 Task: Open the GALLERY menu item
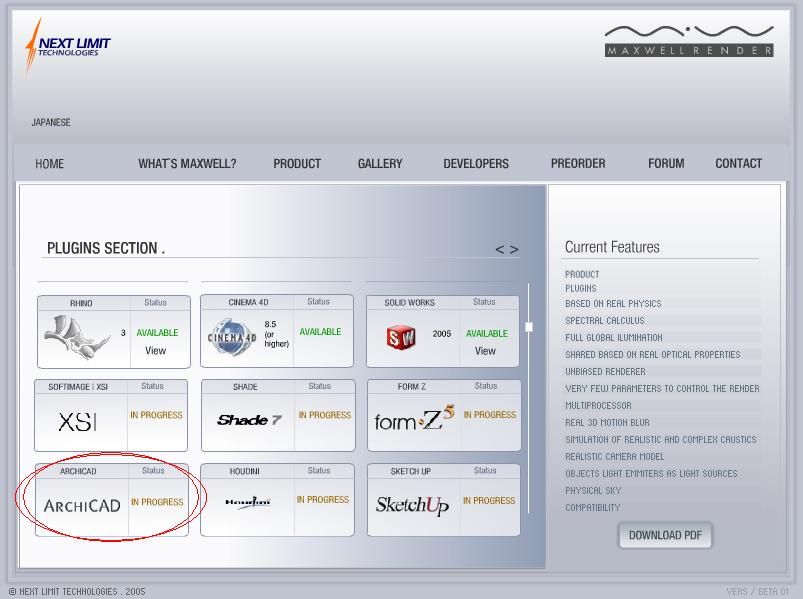click(380, 164)
